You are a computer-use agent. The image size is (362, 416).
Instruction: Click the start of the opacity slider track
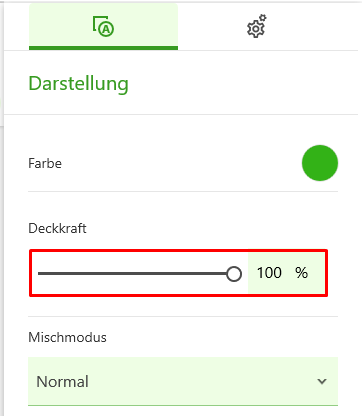coord(39,274)
